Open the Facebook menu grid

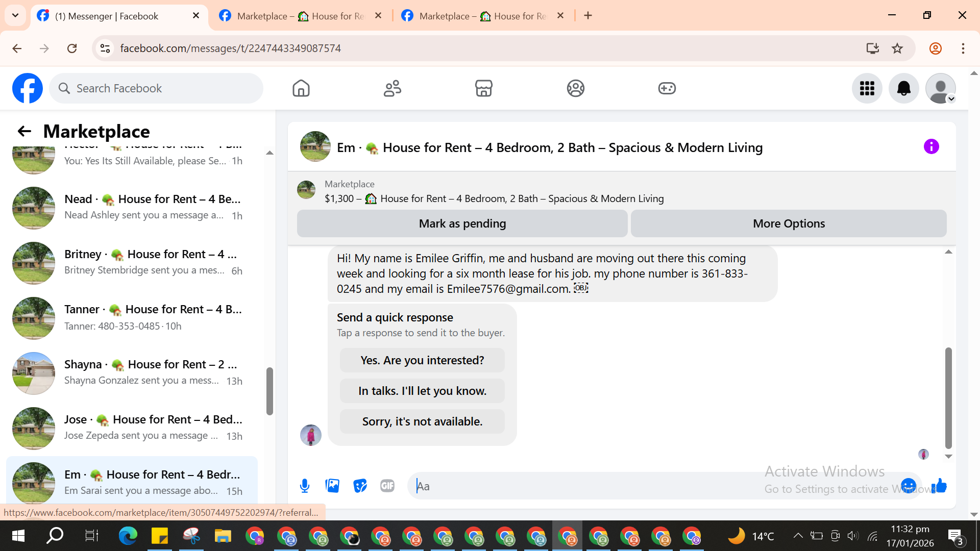867,88
